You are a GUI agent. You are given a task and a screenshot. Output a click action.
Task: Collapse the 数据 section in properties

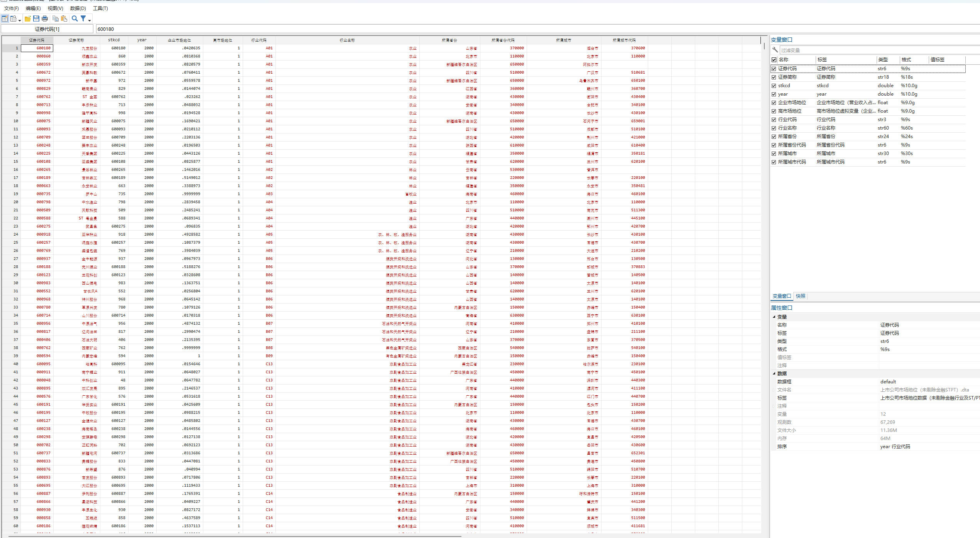pos(774,373)
